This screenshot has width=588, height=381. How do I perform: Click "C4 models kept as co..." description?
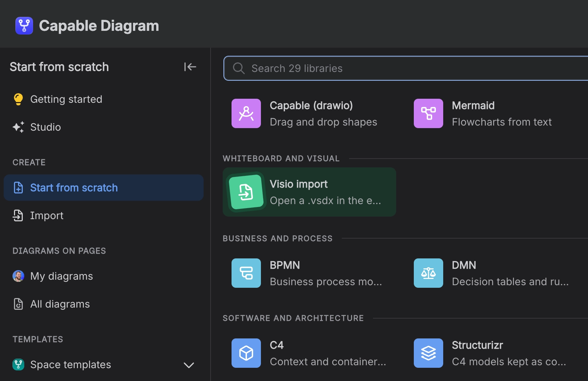(509, 362)
